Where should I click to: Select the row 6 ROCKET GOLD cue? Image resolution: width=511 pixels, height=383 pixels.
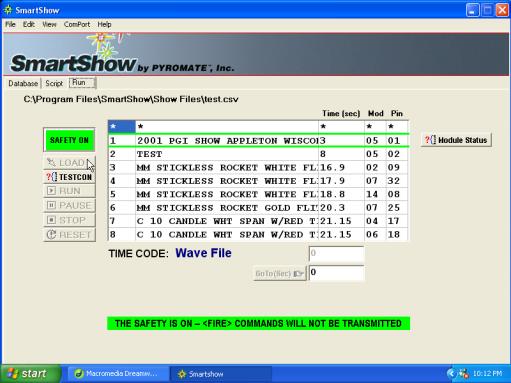coord(258,208)
